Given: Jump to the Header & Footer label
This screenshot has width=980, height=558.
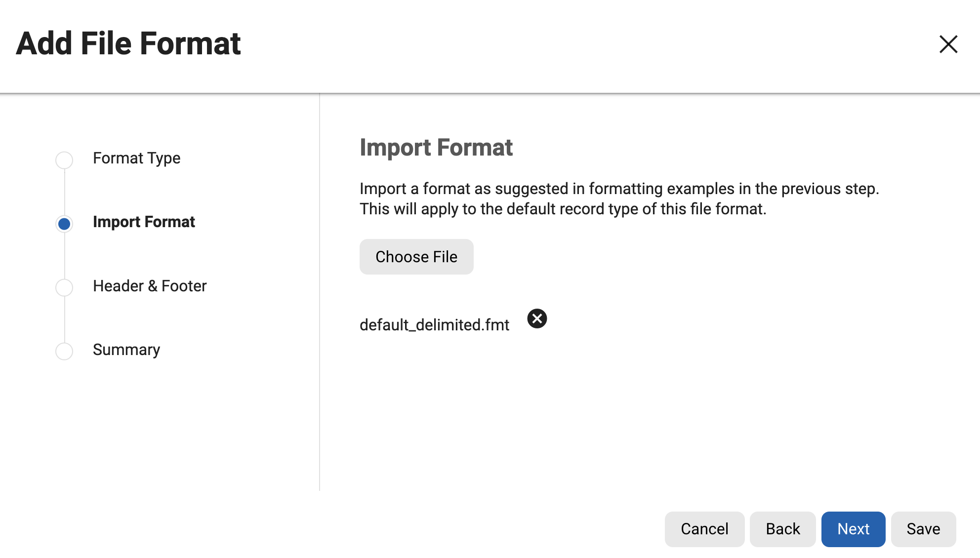Looking at the screenshot, I should point(150,286).
